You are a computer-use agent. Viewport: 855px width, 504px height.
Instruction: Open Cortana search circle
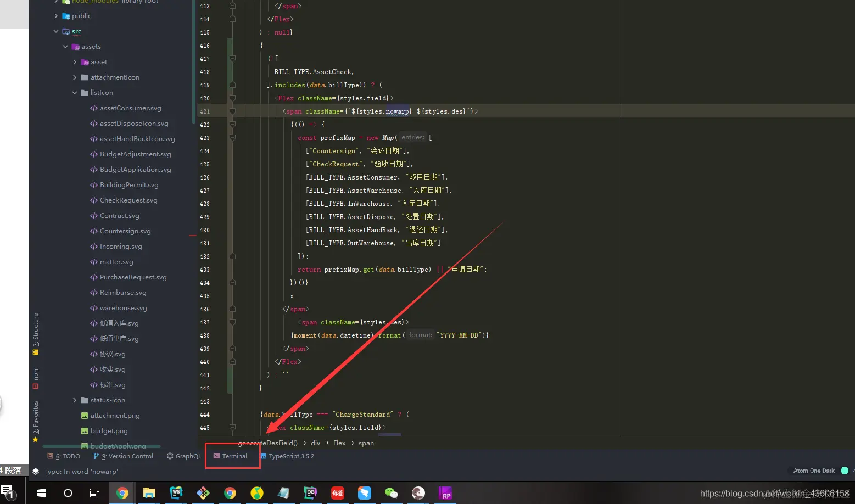tap(68, 493)
